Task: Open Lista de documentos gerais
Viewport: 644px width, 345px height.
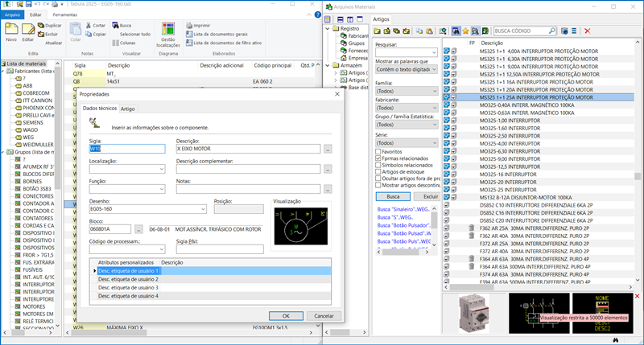Action: [x=217, y=34]
